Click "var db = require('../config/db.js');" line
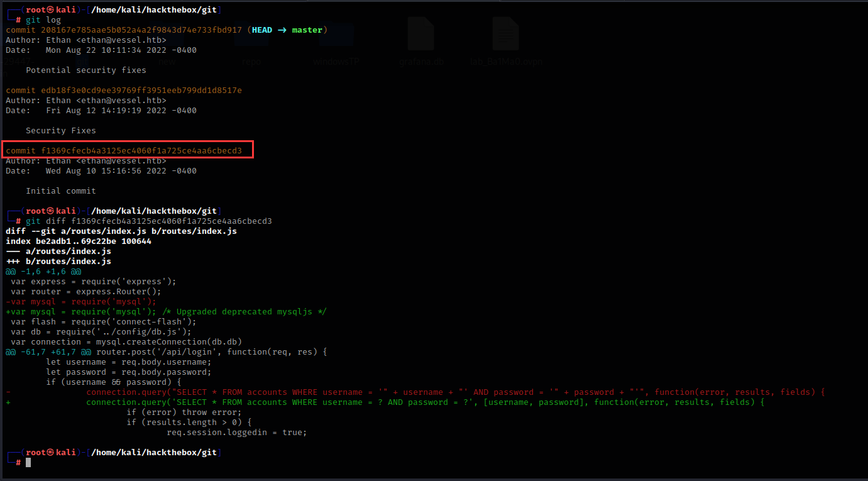Screen dimensions: 868x481 click(101, 332)
